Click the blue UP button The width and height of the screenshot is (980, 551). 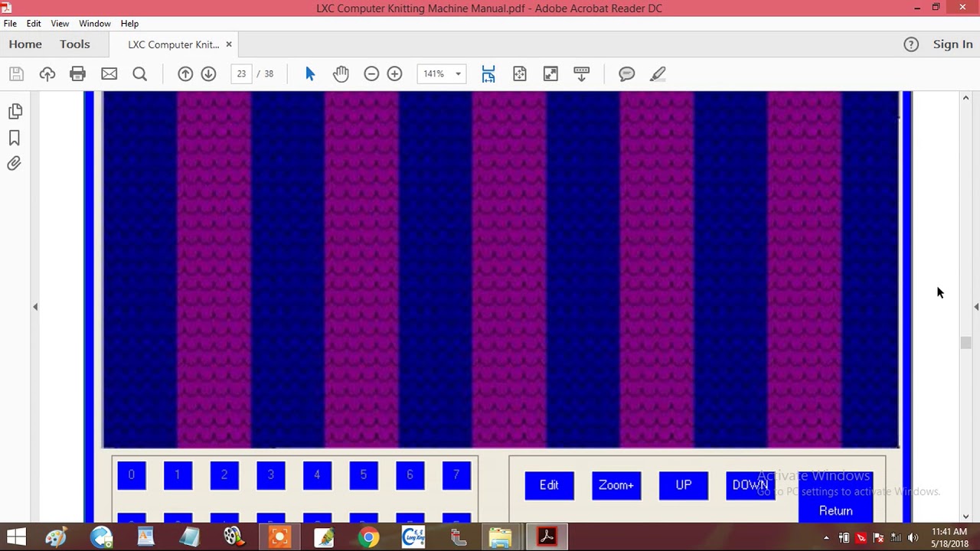click(684, 485)
